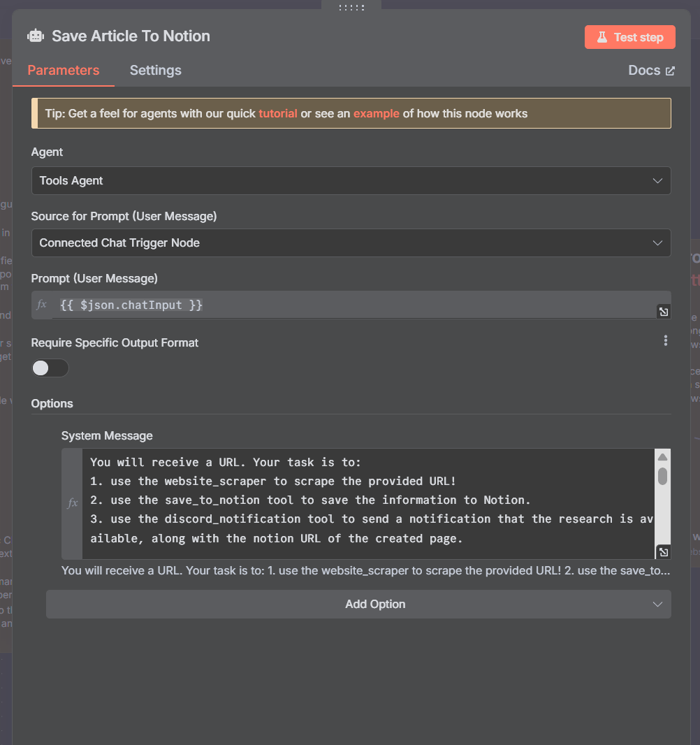Image resolution: width=700 pixels, height=745 pixels.
Task: Expand the System Message editor to fullscreen
Action: pyautogui.click(x=663, y=551)
